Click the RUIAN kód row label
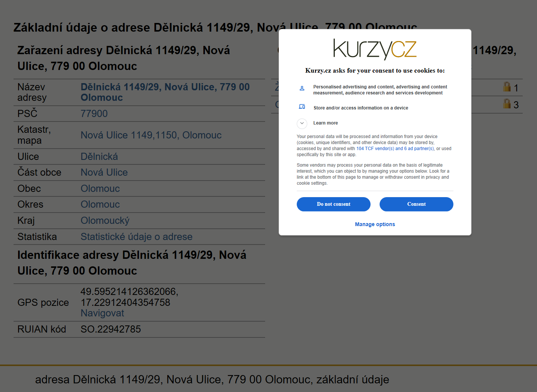The image size is (537, 392). pyautogui.click(x=41, y=329)
